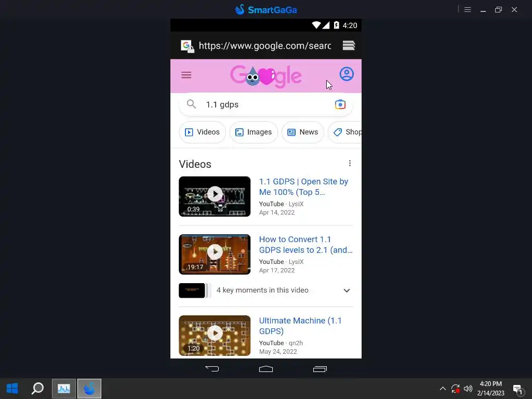Open the browser tabs stack icon
Screen dimensions: 532x399
point(349,46)
